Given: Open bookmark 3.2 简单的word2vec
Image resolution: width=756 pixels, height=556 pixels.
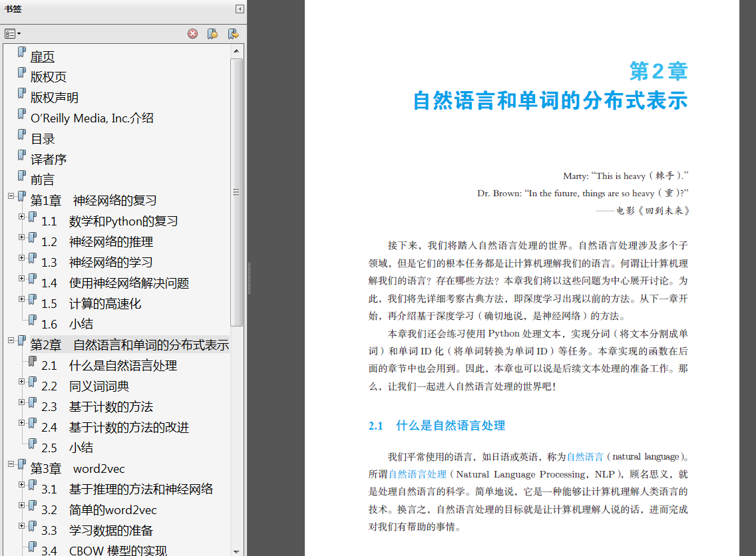Looking at the screenshot, I should 99,509.
